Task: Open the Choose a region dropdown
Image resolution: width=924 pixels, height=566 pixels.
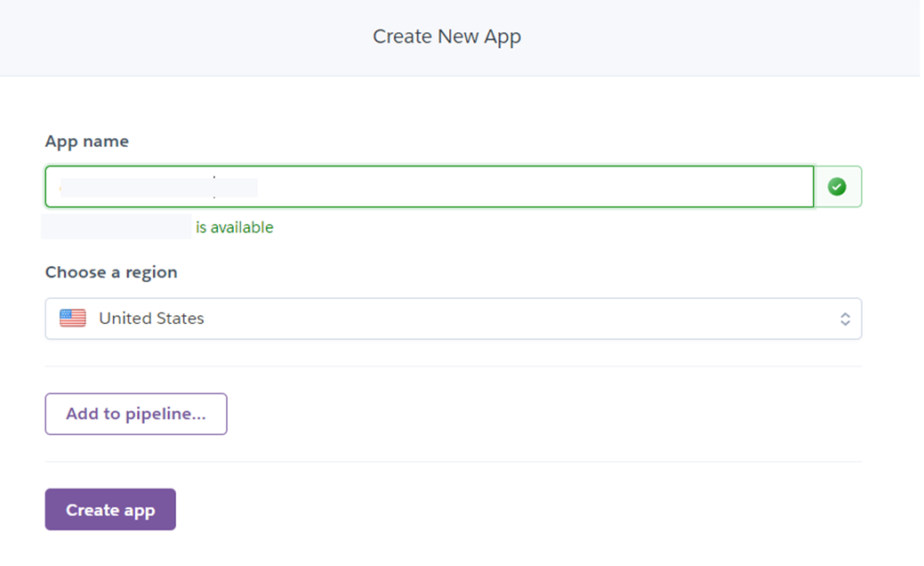Action: click(x=453, y=319)
